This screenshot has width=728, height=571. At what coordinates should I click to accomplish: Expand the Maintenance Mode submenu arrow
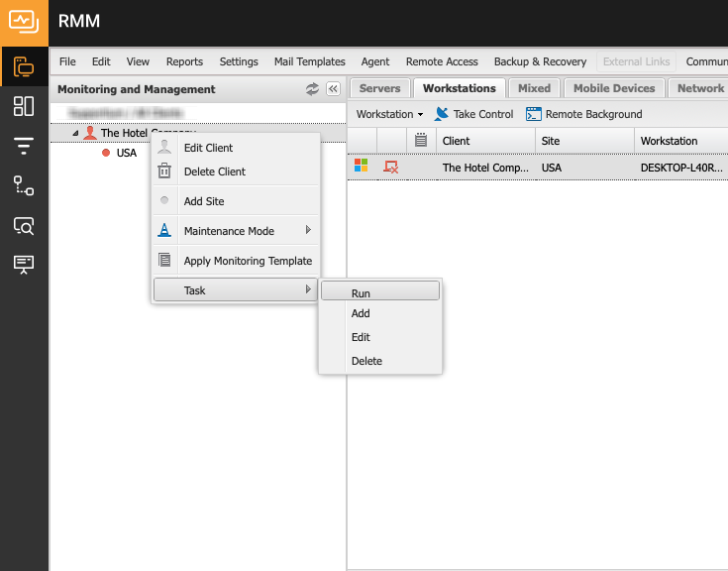(x=308, y=230)
